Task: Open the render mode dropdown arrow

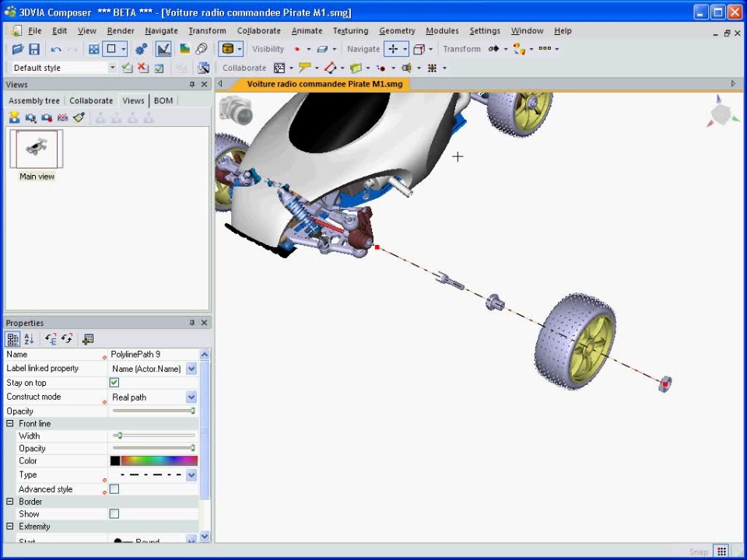Action: 240,48
